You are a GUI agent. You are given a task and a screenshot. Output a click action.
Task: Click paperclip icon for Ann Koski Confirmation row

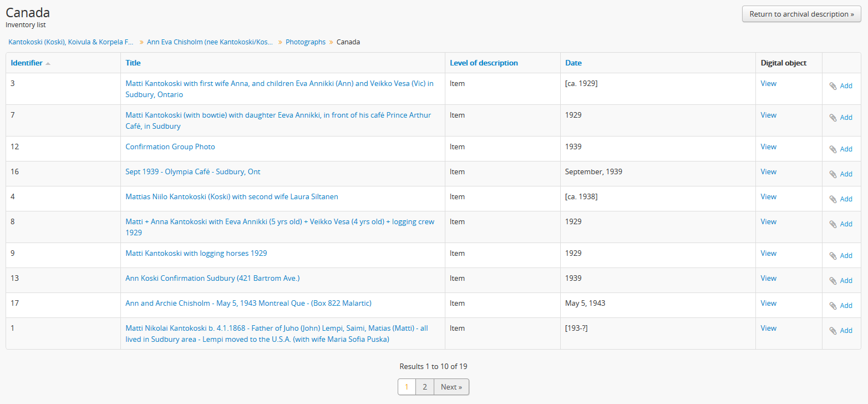pos(833,281)
